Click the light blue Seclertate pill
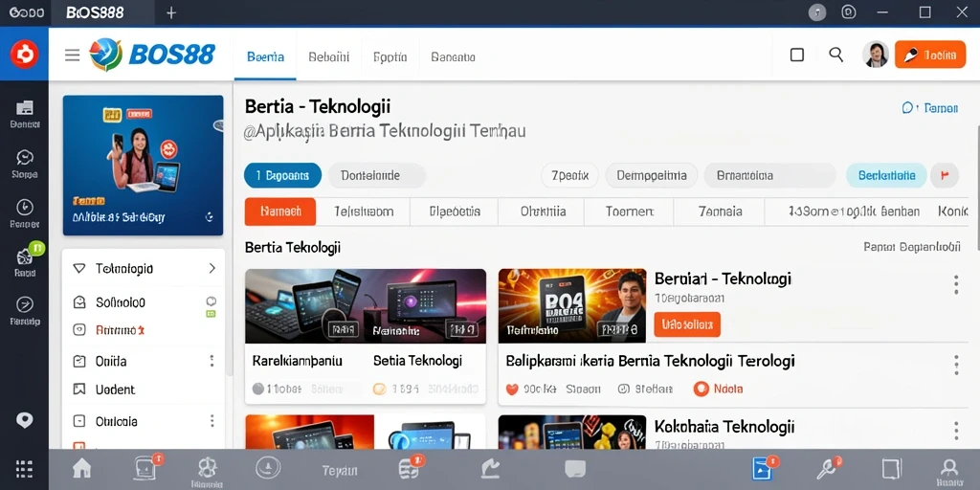Image resolution: width=980 pixels, height=490 pixels. (x=886, y=176)
